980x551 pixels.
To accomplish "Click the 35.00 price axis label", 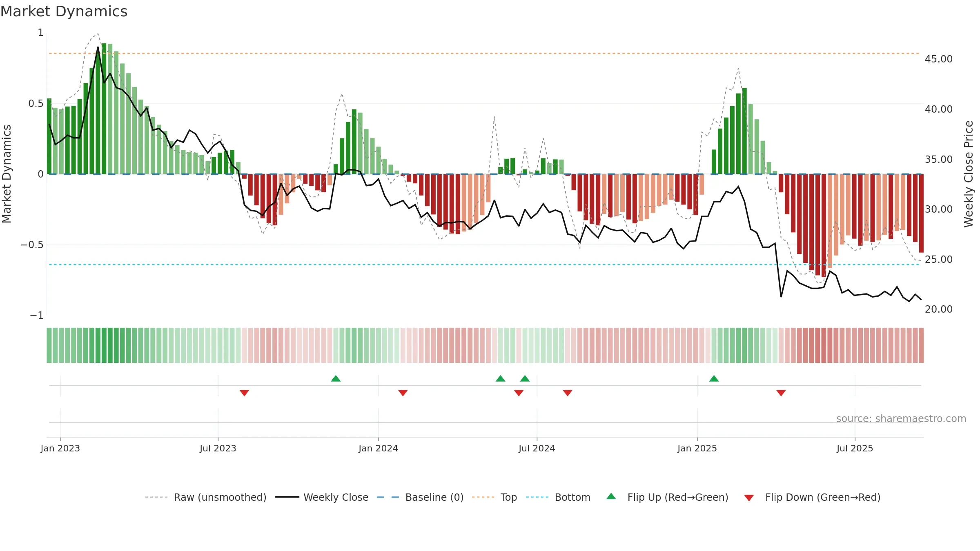I will [939, 160].
